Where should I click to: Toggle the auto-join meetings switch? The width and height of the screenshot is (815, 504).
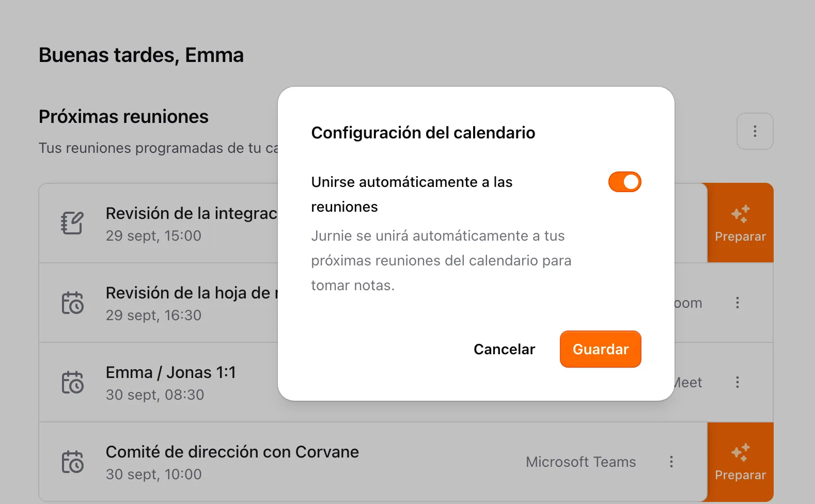point(624,182)
